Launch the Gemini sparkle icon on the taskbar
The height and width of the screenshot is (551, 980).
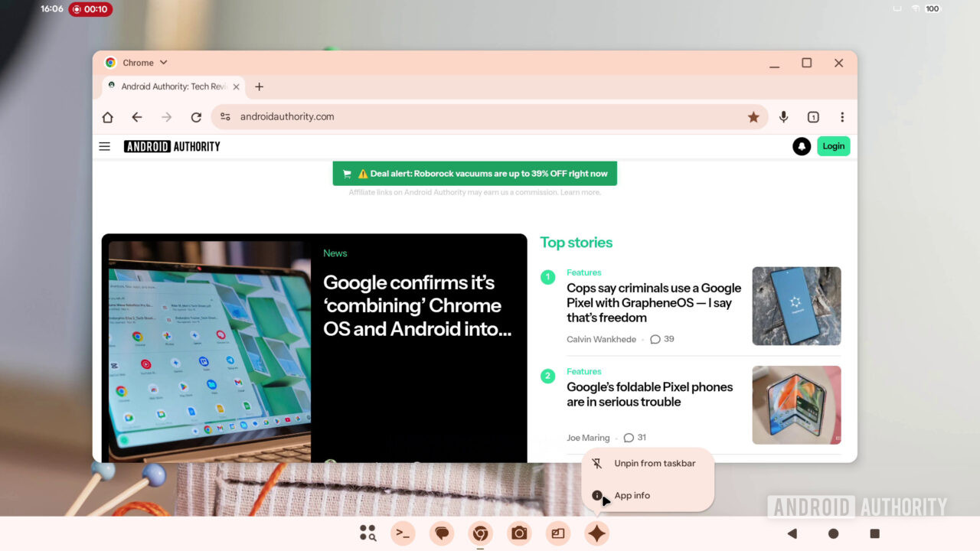click(x=597, y=533)
